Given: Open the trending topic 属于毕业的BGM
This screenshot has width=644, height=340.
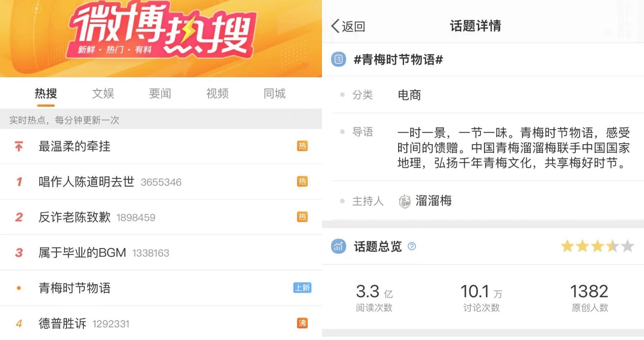Looking at the screenshot, I should 161,253.
